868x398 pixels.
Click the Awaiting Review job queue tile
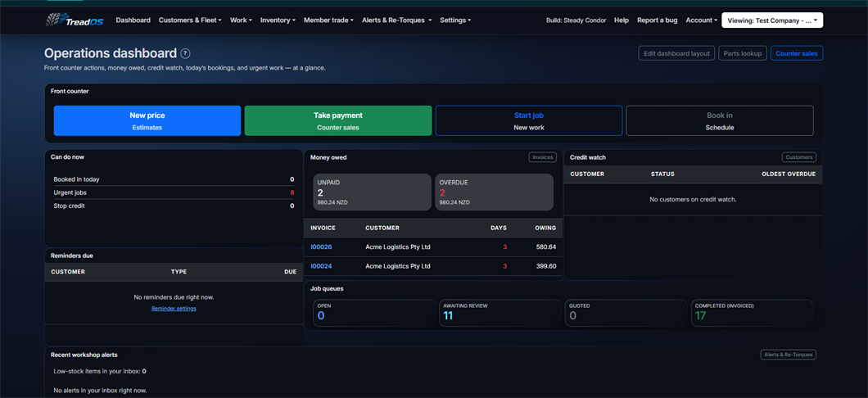(x=500, y=314)
